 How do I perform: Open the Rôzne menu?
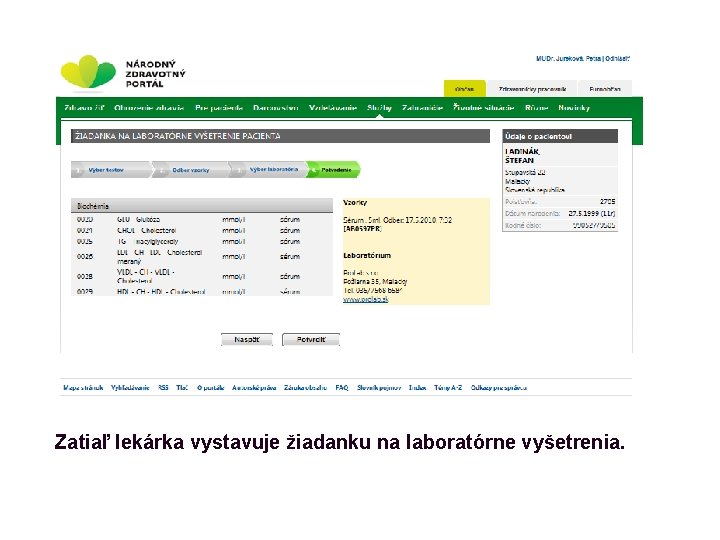tap(536, 107)
